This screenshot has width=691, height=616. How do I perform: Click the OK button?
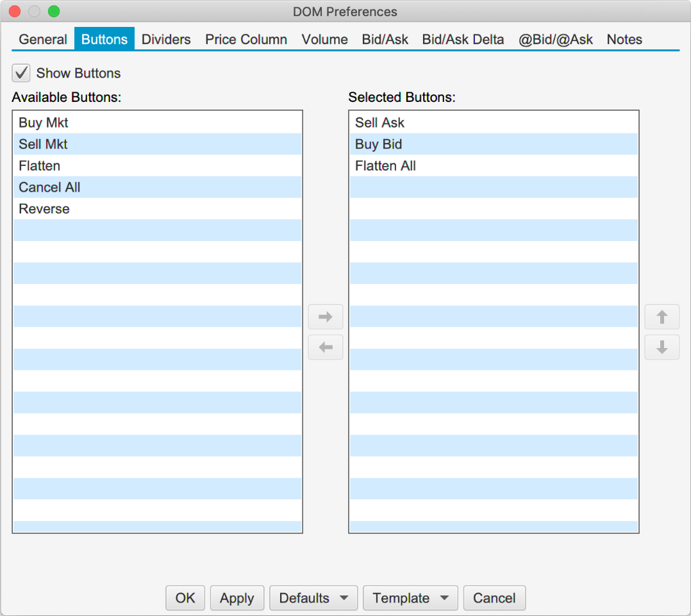pos(185,598)
